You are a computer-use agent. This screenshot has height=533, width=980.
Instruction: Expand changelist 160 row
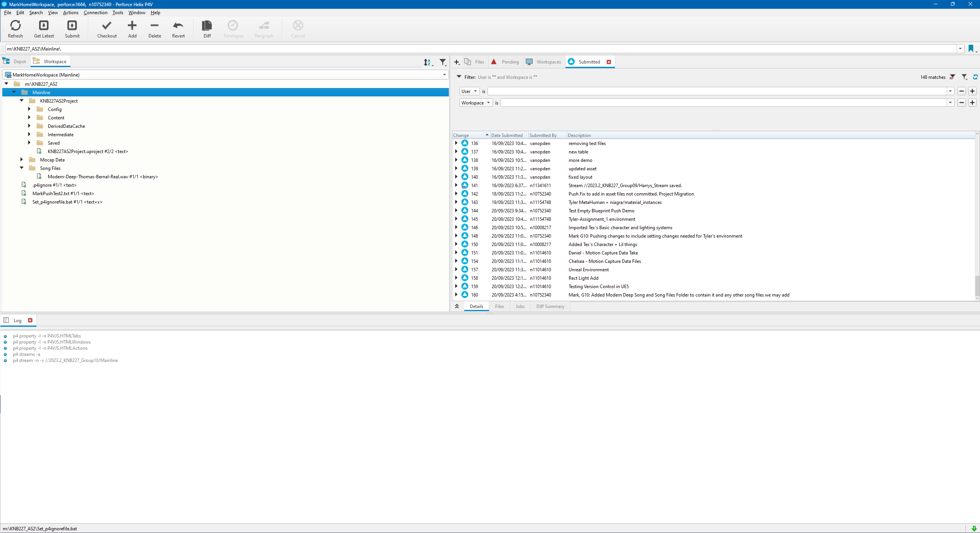click(456, 295)
